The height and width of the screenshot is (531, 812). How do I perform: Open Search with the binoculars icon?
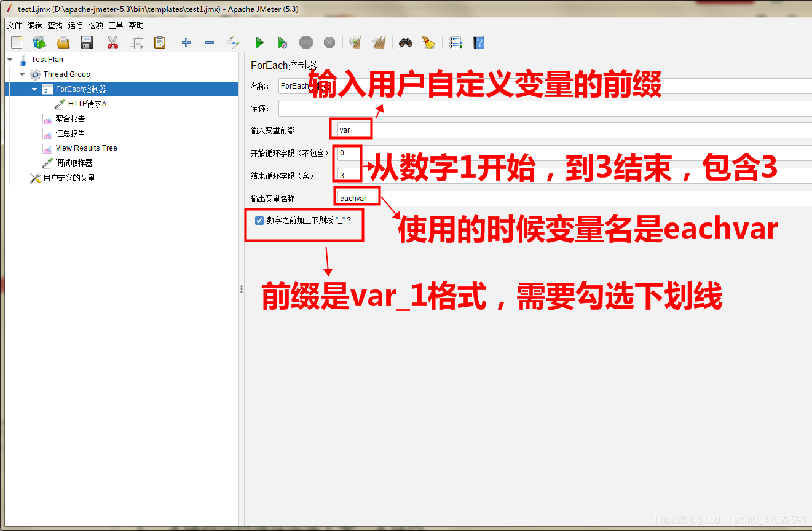point(405,42)
